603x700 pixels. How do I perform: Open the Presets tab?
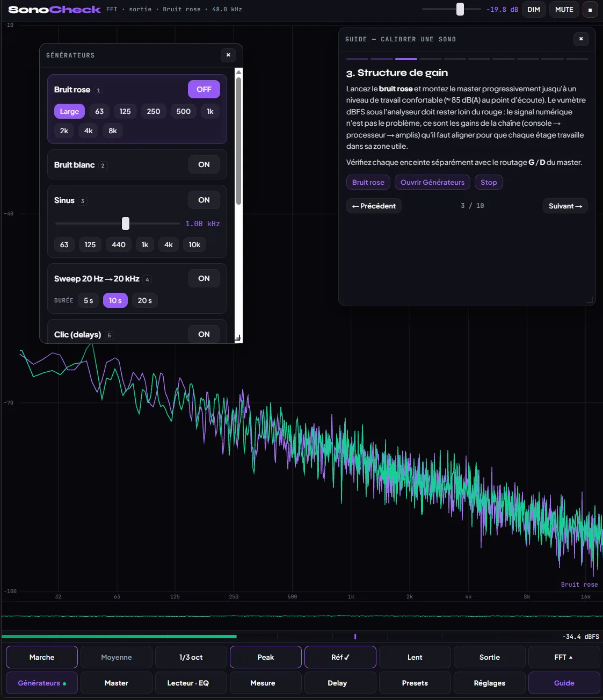pos(415,683)
